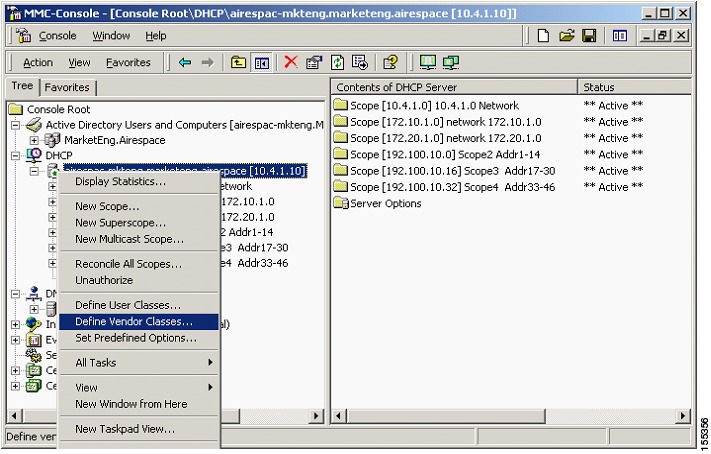Choose Define User Classes from context menu
Image resolution: width=711 pixels, height=454 pixels.
click(139, 305)
